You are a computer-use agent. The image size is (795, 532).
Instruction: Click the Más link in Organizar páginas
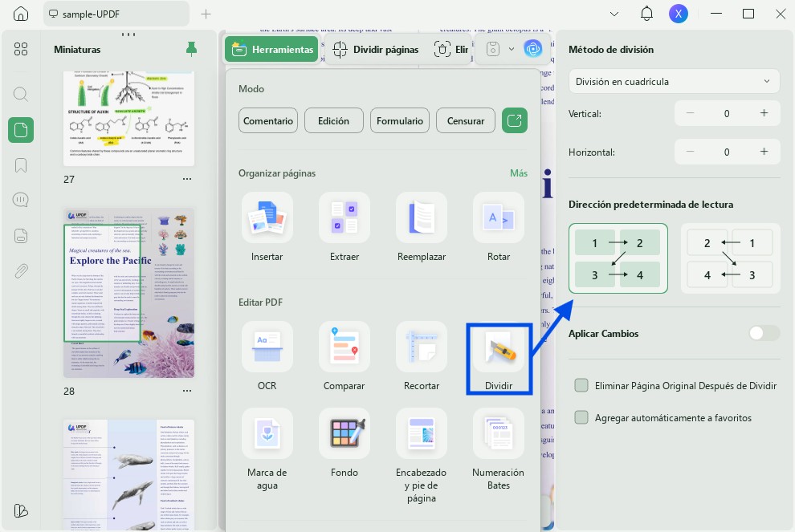click(x=518, y=173)
